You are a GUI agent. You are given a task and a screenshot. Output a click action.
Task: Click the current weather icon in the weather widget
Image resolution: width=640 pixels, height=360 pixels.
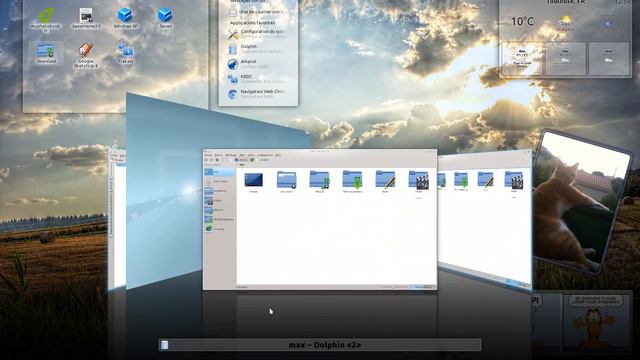click(x=566, y=21)
